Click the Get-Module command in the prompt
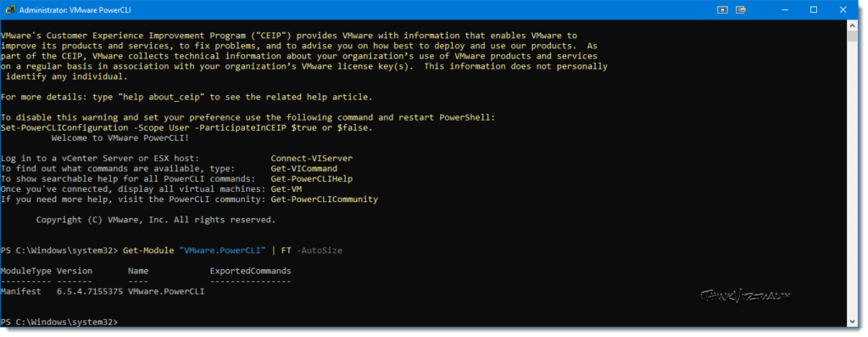Screen dimensions: 868x337 [148, 250]
